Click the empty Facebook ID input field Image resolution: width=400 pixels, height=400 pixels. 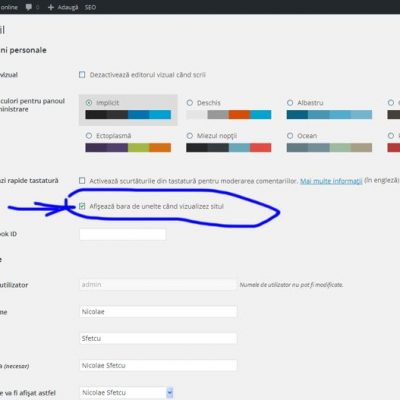coord(123,234)
